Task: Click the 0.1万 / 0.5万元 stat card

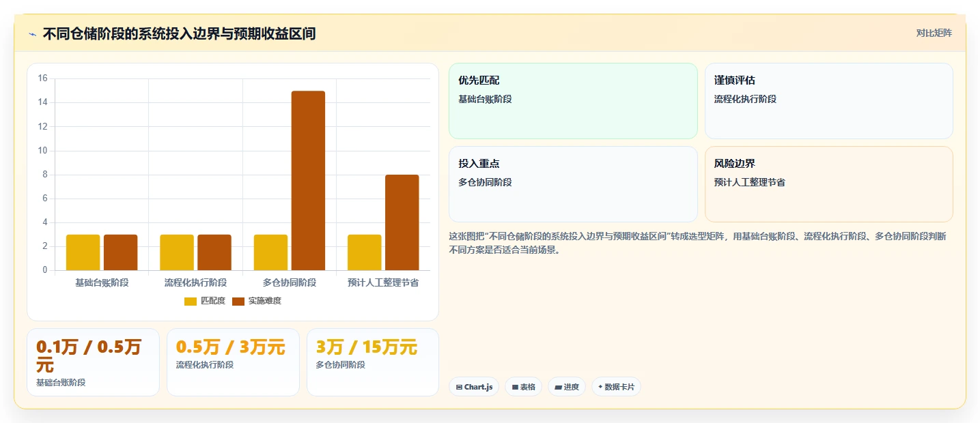Action: coord(93,362)
